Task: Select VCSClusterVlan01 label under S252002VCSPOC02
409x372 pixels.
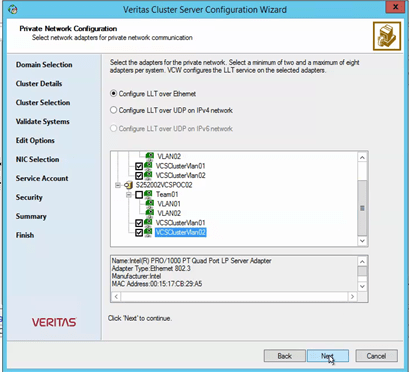Action: click(x=180, y=223)
